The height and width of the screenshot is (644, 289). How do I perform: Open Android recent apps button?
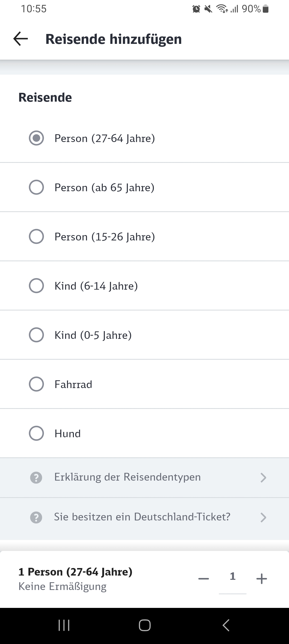coord(64,625)
